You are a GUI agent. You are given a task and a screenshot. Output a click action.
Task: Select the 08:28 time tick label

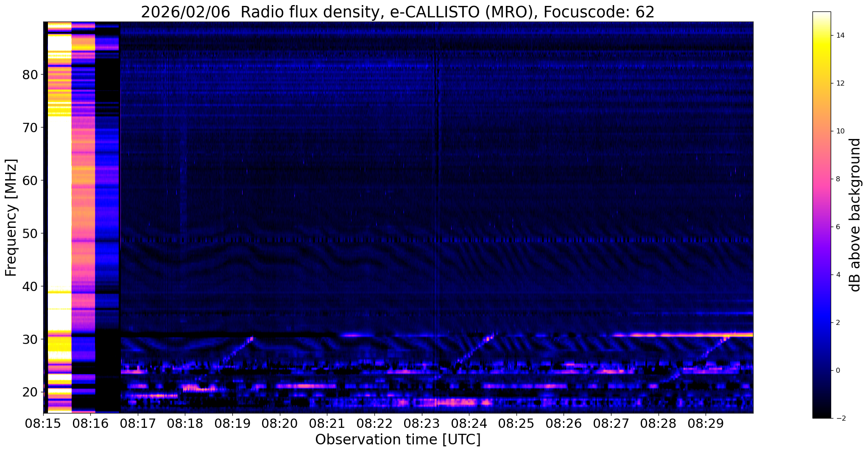(x=658, y=423)
